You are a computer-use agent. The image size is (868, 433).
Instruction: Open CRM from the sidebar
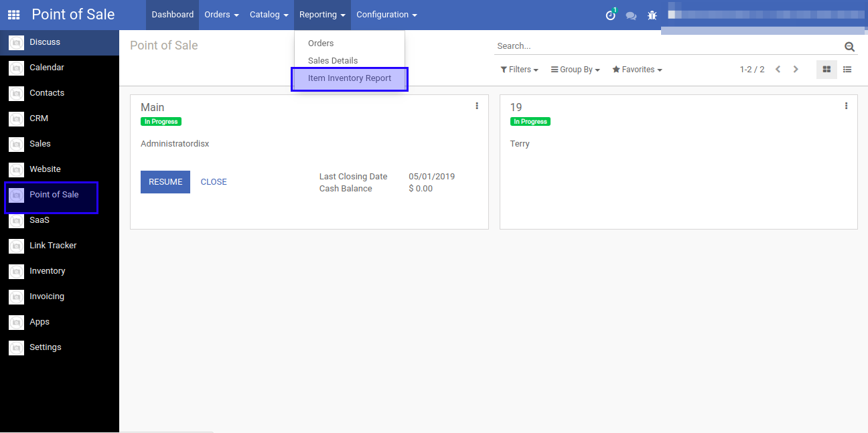[39, 118]
